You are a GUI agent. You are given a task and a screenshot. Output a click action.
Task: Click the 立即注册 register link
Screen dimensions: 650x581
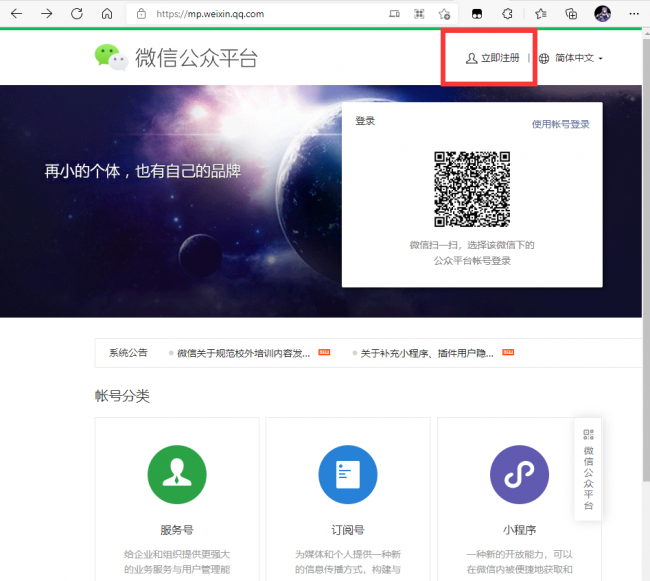[500, 58]
